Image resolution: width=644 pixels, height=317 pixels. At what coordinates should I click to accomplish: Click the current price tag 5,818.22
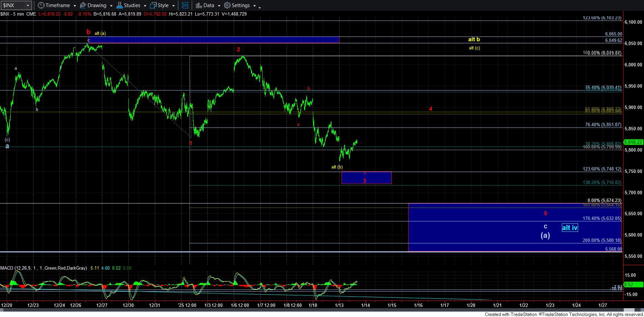[633, 142]
